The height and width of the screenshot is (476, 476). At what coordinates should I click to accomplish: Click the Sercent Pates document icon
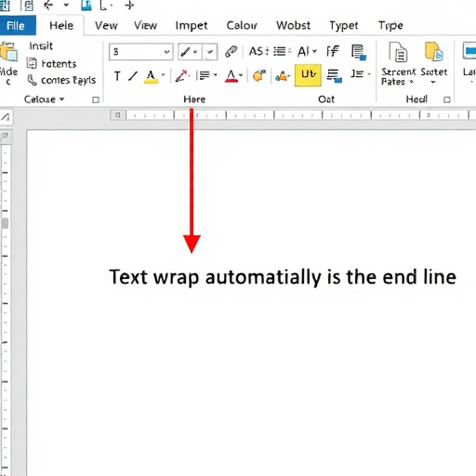[398, 52]
